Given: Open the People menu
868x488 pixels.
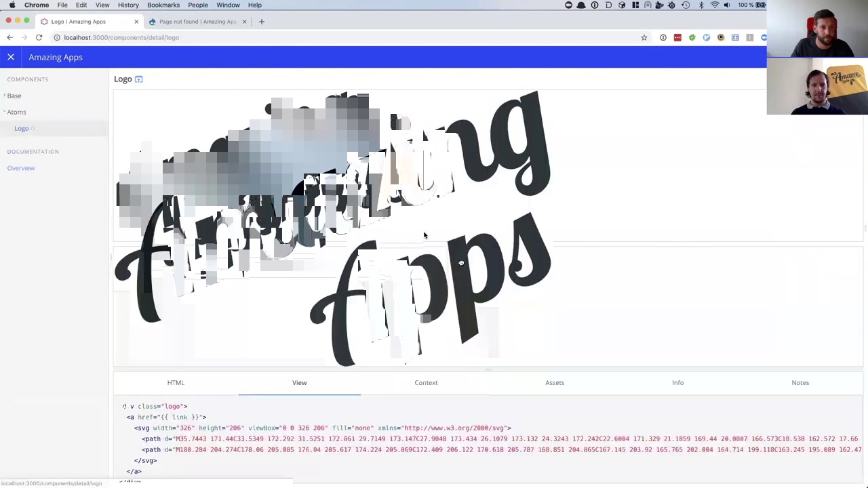Looking at the screenshot, I should pos(198,5).
